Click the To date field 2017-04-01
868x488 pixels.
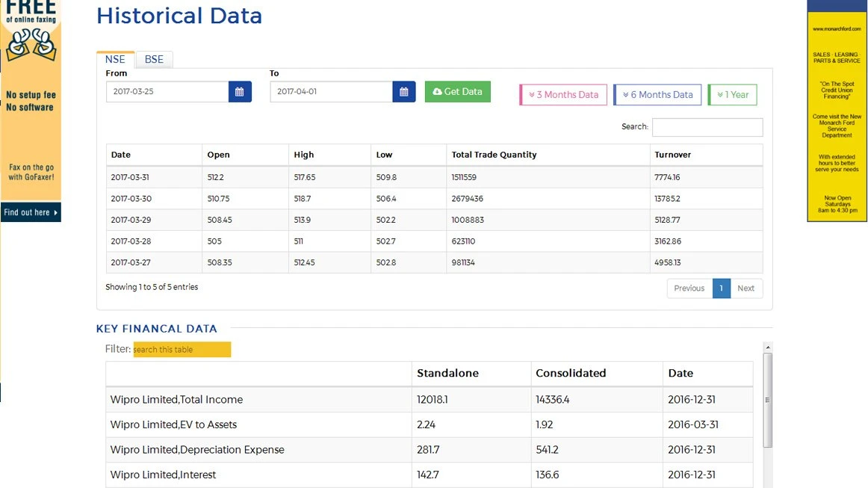(331, 91)
